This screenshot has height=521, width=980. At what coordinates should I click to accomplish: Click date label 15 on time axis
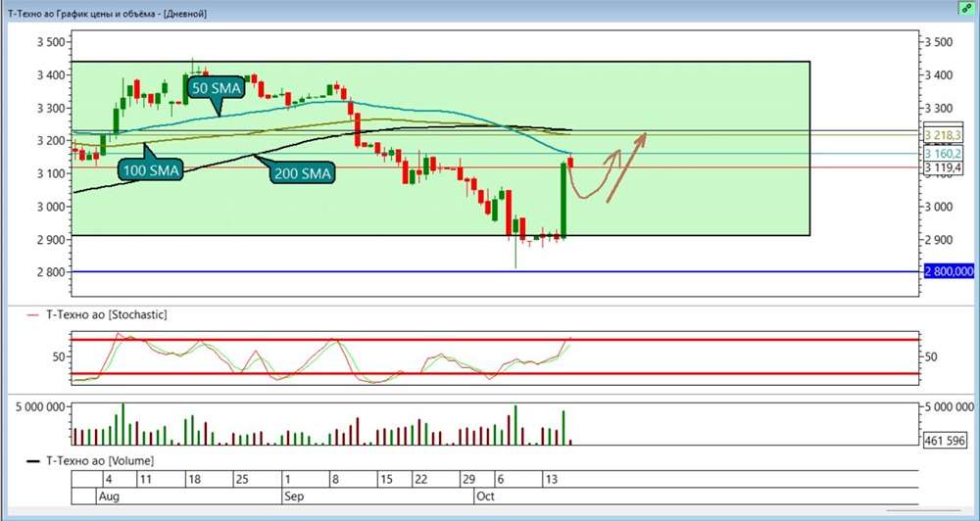click(x=386, y=479)
